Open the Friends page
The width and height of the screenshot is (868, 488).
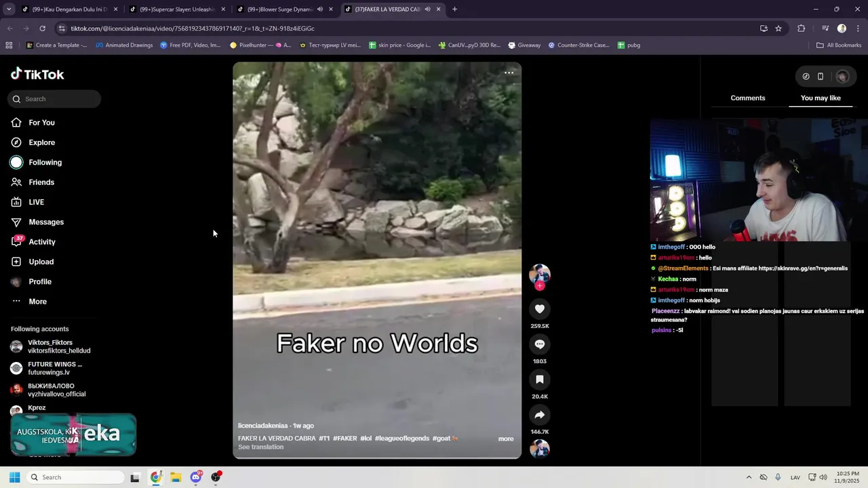click(x=42, y=182)
